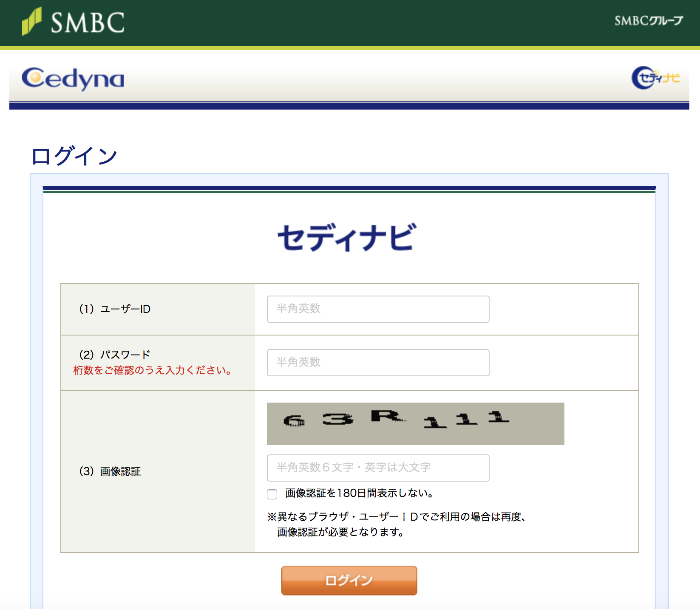Screen dimensions: 700x609
Task: Click the SMBC logo in the header
Action: tap(73, 21)
